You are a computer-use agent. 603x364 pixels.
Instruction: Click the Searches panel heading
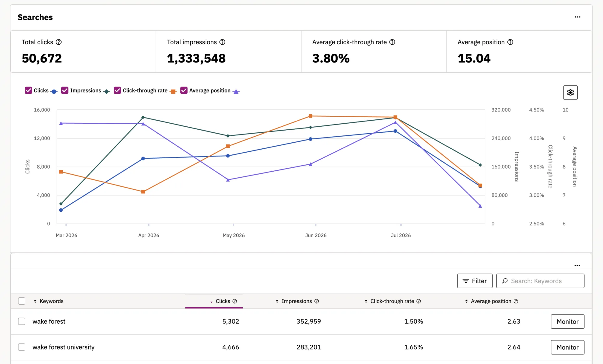tap(35, 17)
